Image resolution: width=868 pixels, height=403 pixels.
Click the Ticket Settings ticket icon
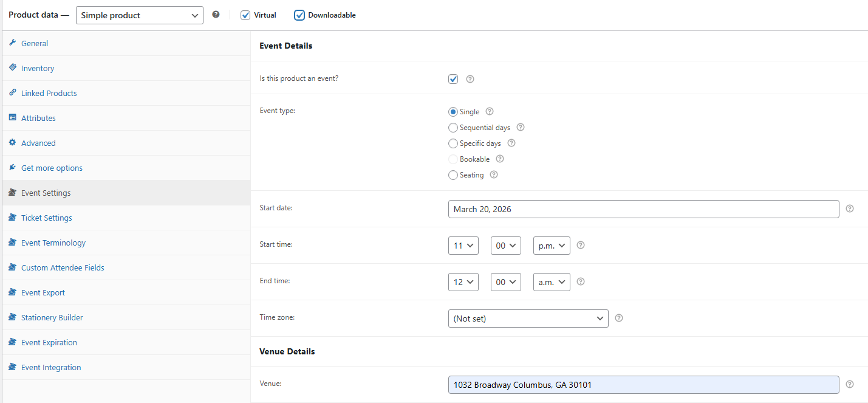pos(12,218)
